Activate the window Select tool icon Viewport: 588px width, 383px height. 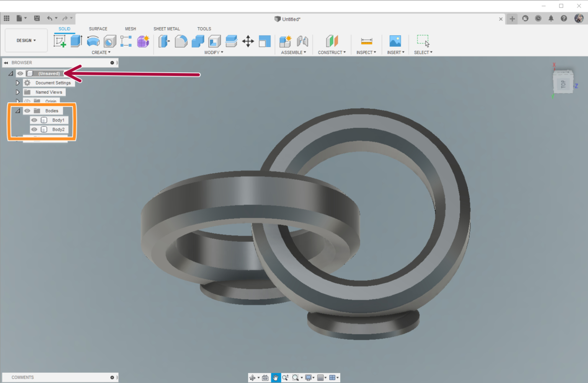click(x=423, y=41)
